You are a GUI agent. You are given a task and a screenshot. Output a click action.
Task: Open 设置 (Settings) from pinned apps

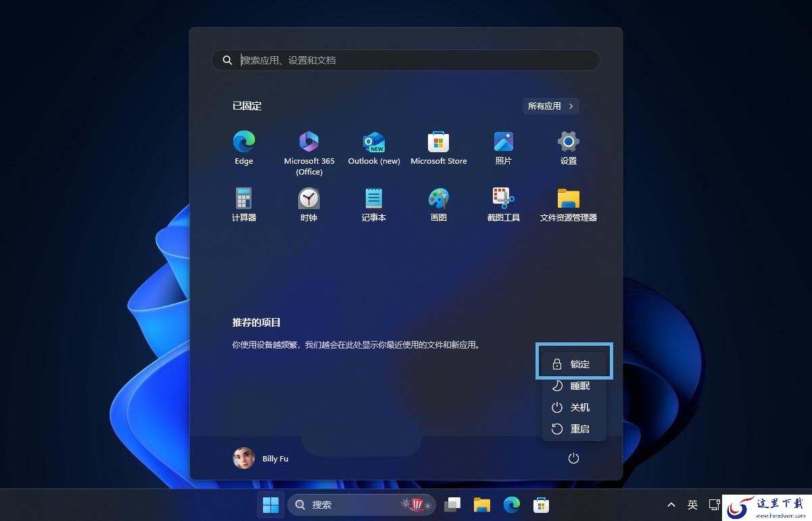coord(569,148)
